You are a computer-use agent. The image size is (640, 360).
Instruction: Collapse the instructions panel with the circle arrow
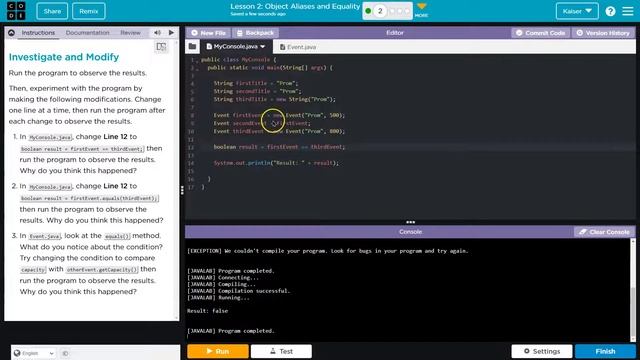(11, 33)
